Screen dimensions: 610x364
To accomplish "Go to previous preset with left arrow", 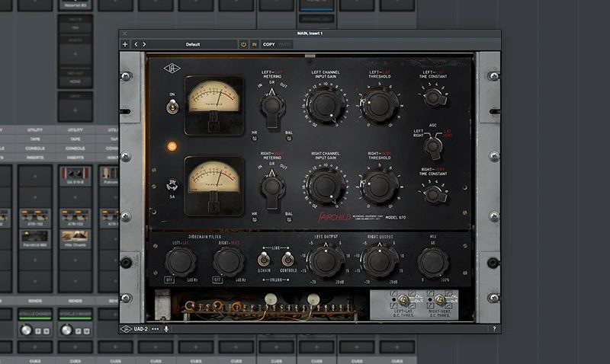I will click(x=136, y=44).
